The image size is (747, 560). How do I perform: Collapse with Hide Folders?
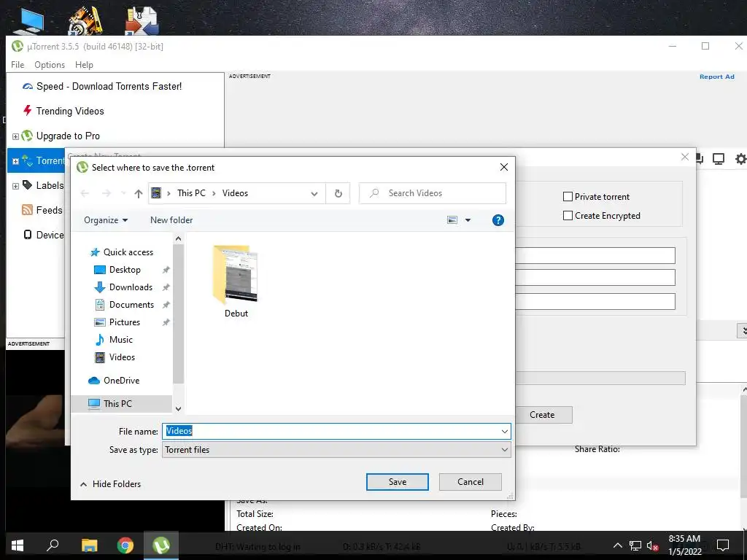111,484
